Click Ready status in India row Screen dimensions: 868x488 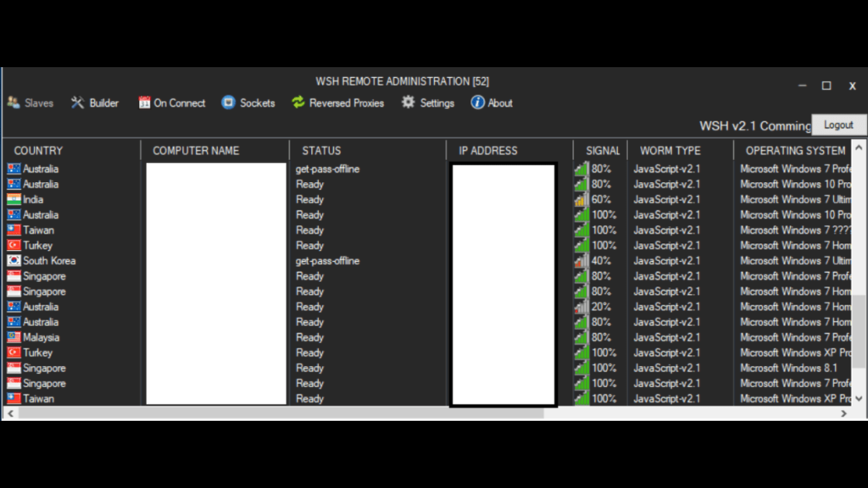pos(309,200)
